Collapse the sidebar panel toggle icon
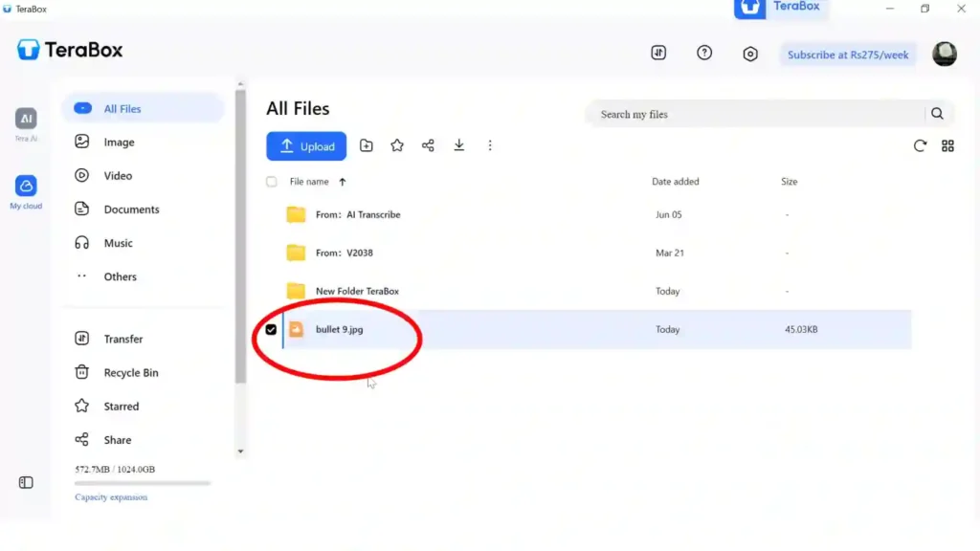Screen dimensions: 980x551 click(26, 482)
